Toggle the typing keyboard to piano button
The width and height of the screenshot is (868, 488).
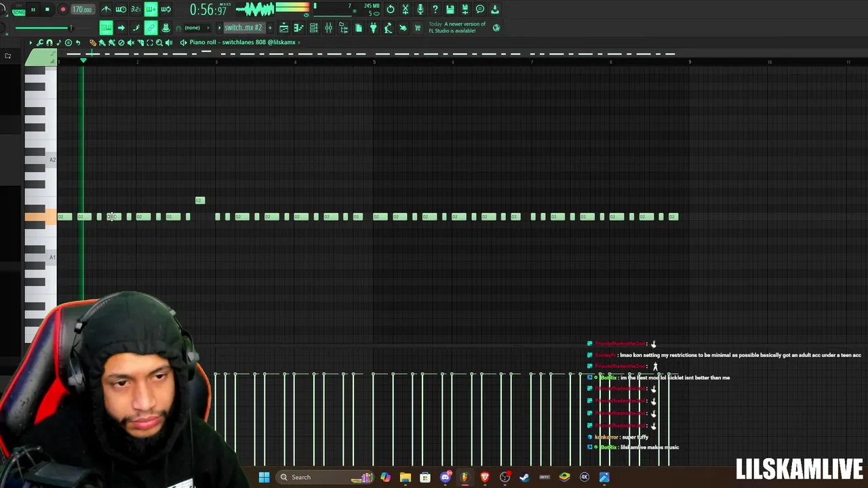[106, 28]
